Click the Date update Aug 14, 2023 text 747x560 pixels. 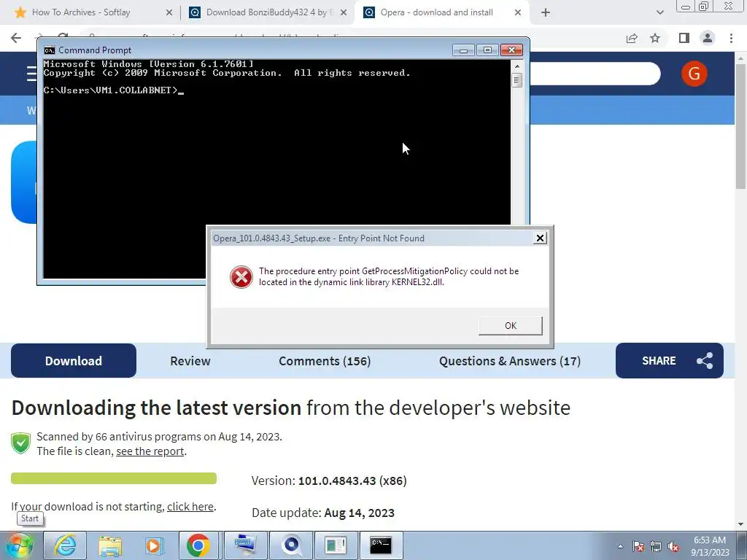(x=323, y=513)
